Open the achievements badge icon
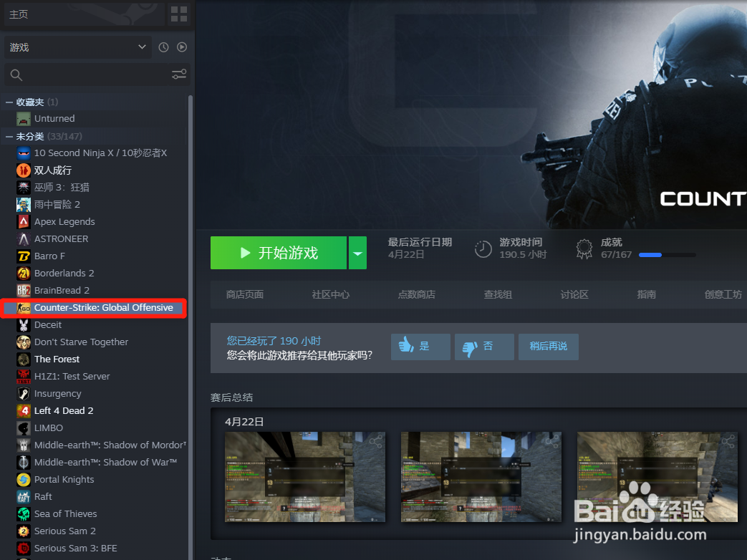 pyautogui.click(x=584, y=249)
